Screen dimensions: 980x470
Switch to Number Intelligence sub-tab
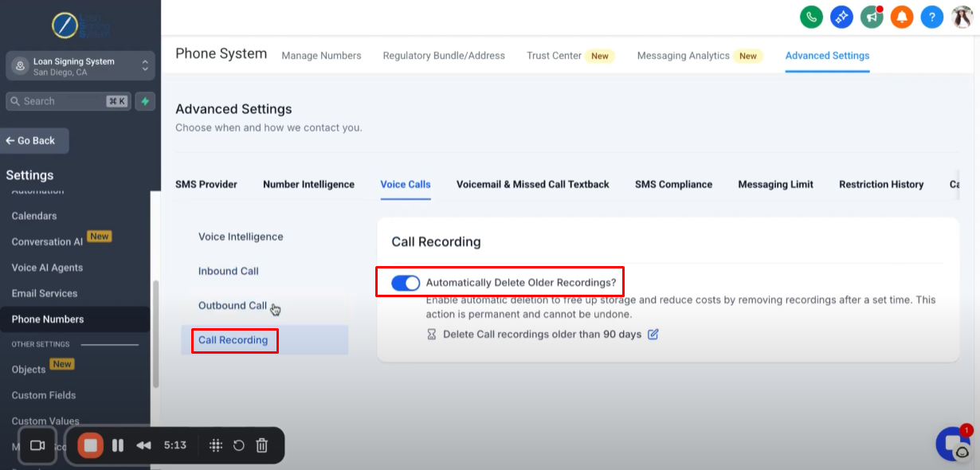pos(308,184)
